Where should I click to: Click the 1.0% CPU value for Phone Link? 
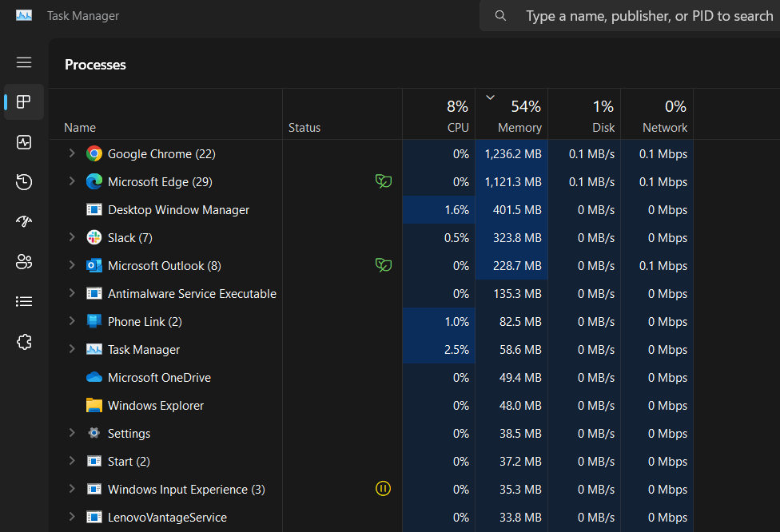[456, 322]
